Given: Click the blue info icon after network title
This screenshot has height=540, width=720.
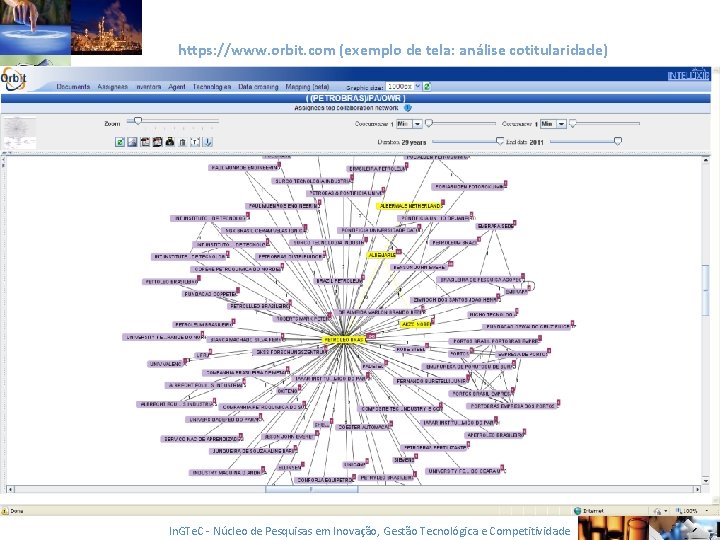Looking at the screenshot, I should (x=407, y=108).
